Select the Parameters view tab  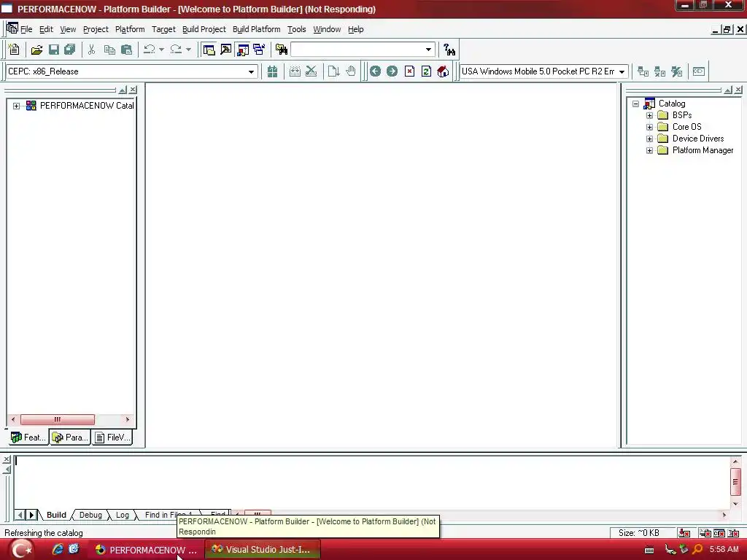(70, 437)
